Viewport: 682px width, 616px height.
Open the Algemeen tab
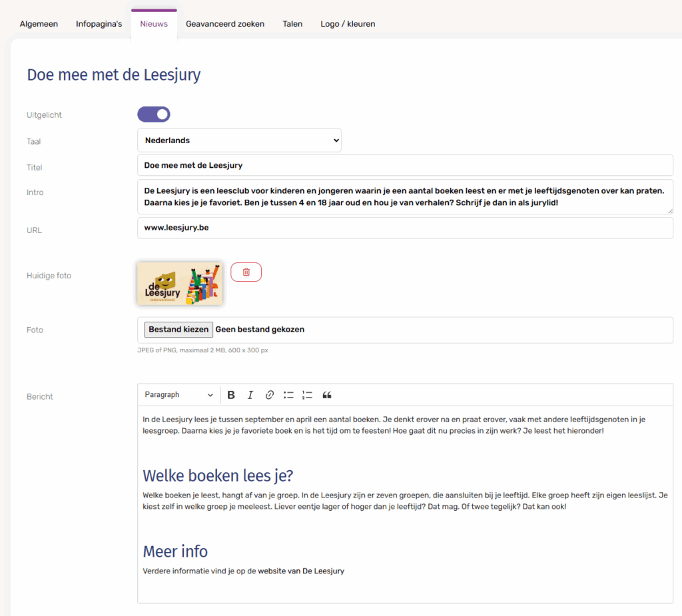39,24
